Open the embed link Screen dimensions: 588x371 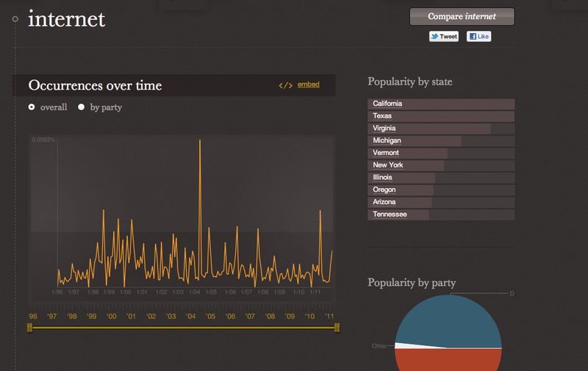click(x=308, y=84)
